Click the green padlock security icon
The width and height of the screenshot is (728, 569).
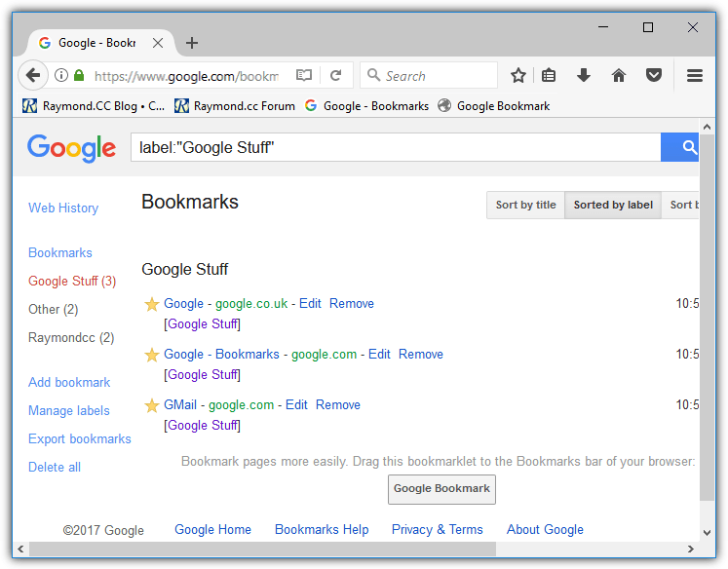click(x=79, y=75)
